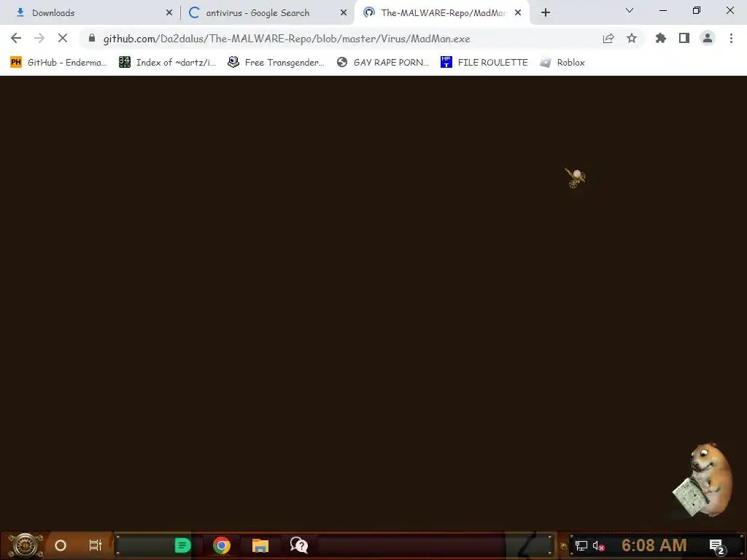Open the Extensions puzzle icon

[x=661, y=38]
